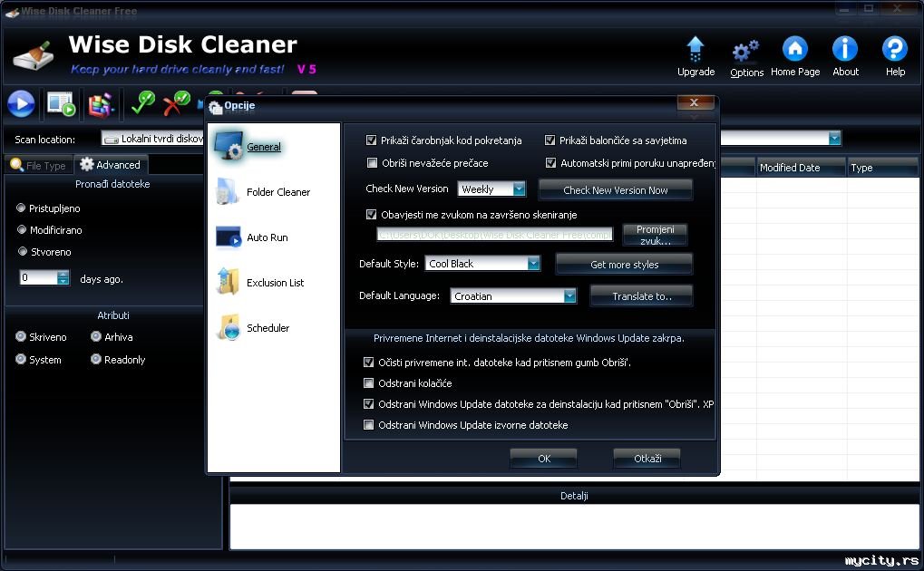Open the Help question mark icon
The width and height of the screenshot is (924, 571).
point(895,48)
